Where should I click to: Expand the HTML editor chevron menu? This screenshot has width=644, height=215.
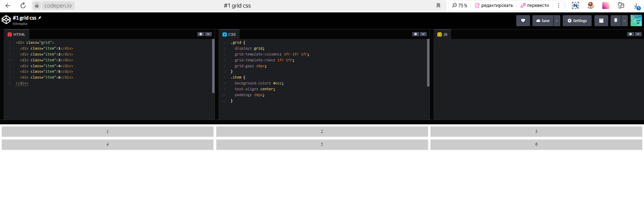pyautogui.click(x=208, y=34)
